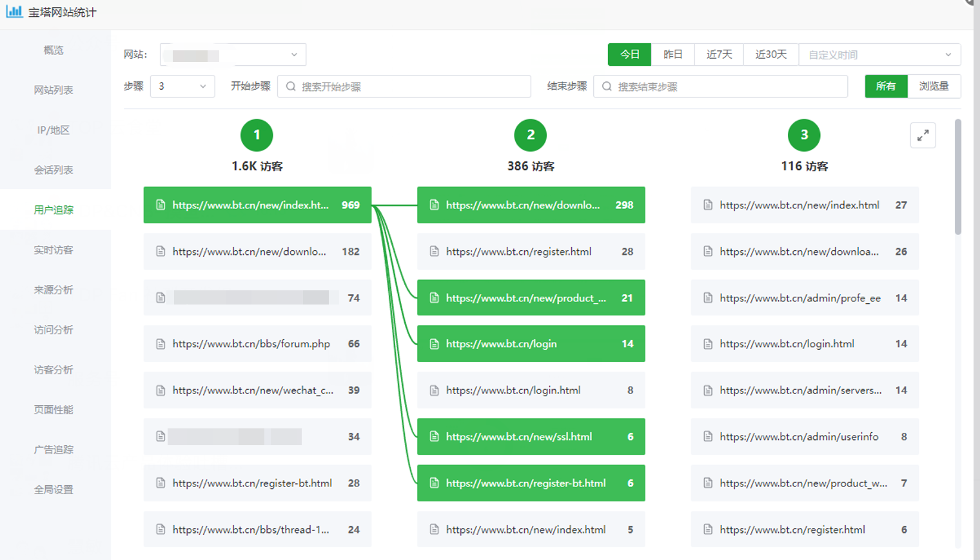Select 今日 time range
This screenshot has height=560, width=980.
tap(629, 54)
